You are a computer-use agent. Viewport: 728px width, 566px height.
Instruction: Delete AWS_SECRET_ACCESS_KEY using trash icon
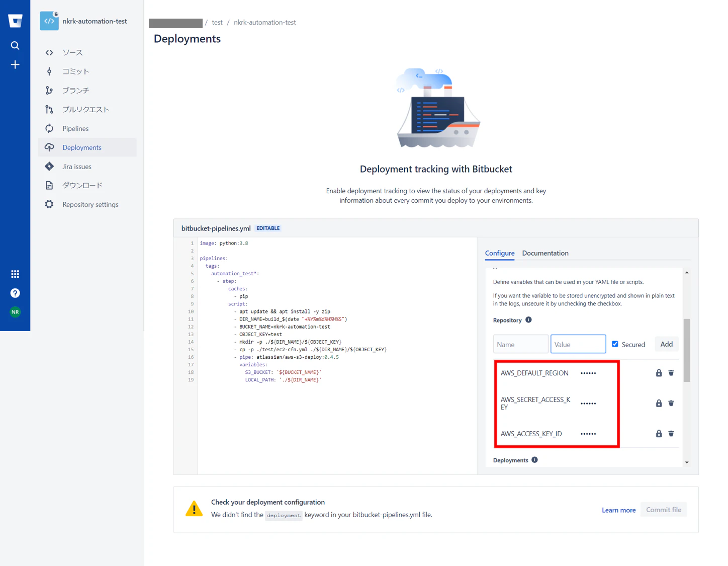pos(671,403)
